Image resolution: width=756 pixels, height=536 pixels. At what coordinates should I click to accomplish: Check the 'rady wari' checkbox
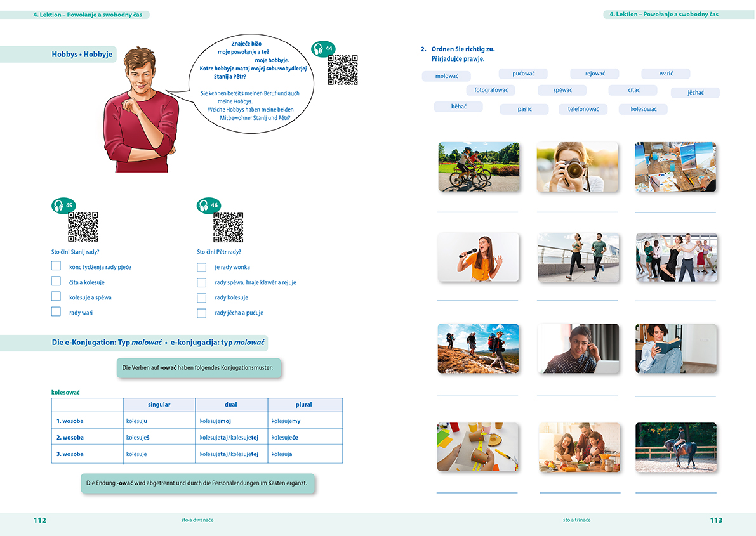56,311
